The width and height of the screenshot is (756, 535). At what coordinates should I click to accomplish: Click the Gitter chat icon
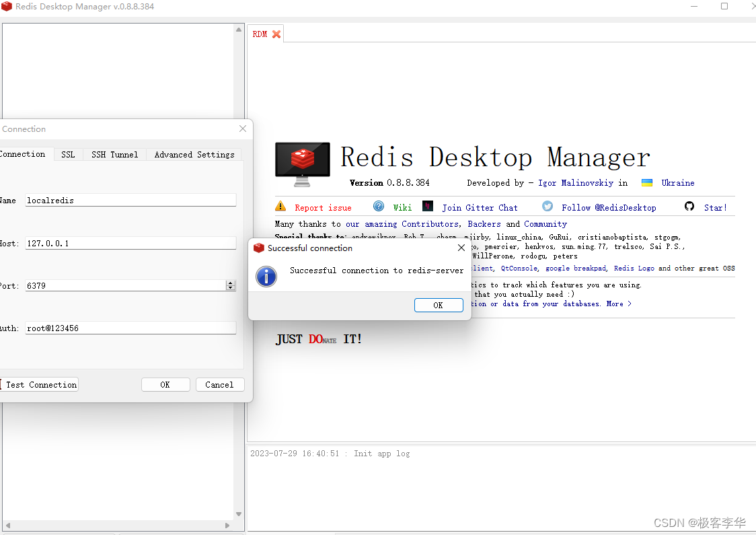coord(428,206)
